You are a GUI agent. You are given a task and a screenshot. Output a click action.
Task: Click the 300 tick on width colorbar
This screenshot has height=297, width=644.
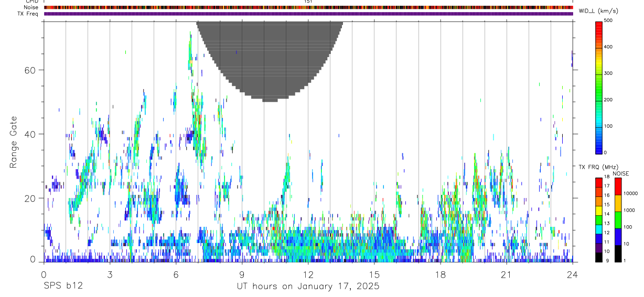609,73
